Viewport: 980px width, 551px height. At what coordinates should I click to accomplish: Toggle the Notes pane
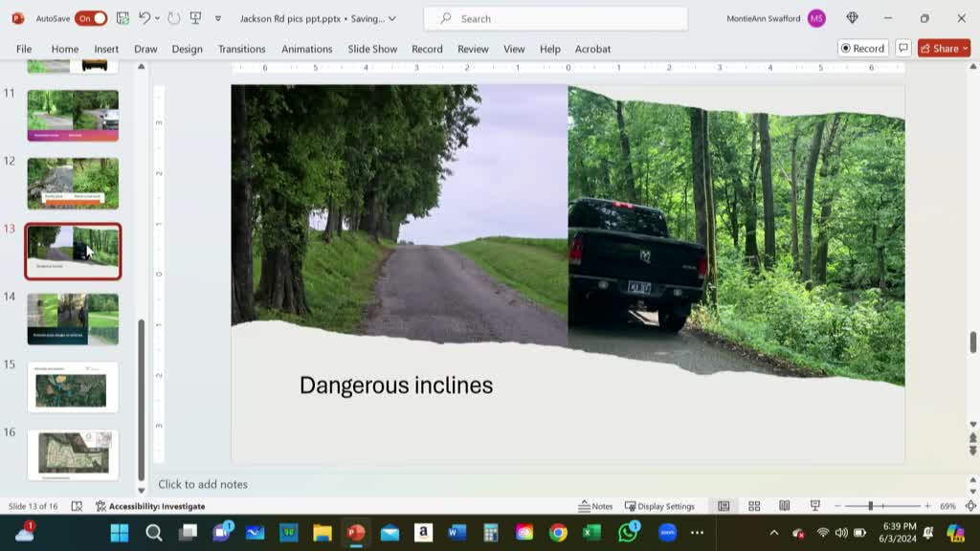tap(595, 506)
